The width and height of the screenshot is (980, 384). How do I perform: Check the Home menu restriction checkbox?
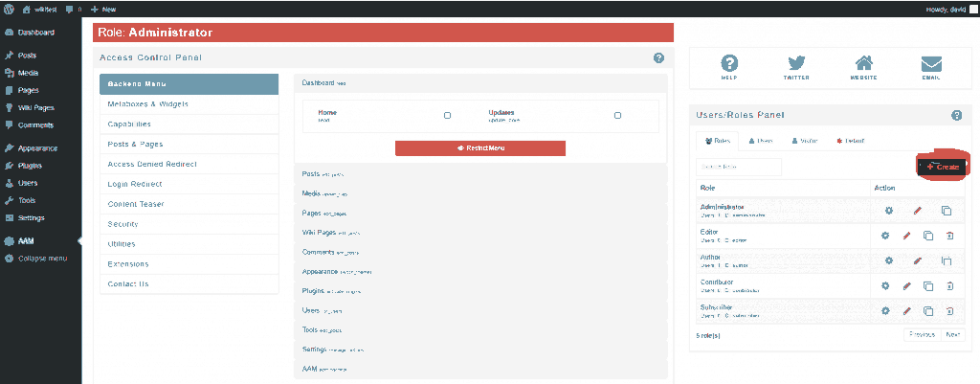(x=447, y=115)
